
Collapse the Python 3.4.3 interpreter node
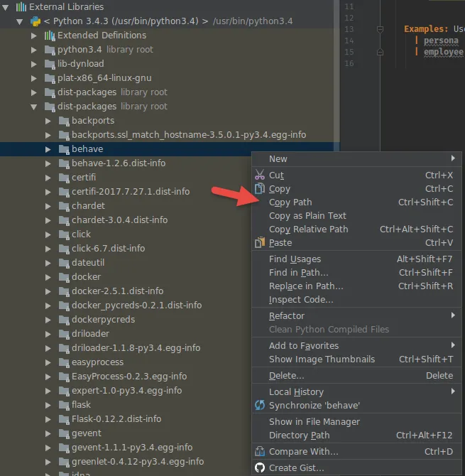point(20,21)
